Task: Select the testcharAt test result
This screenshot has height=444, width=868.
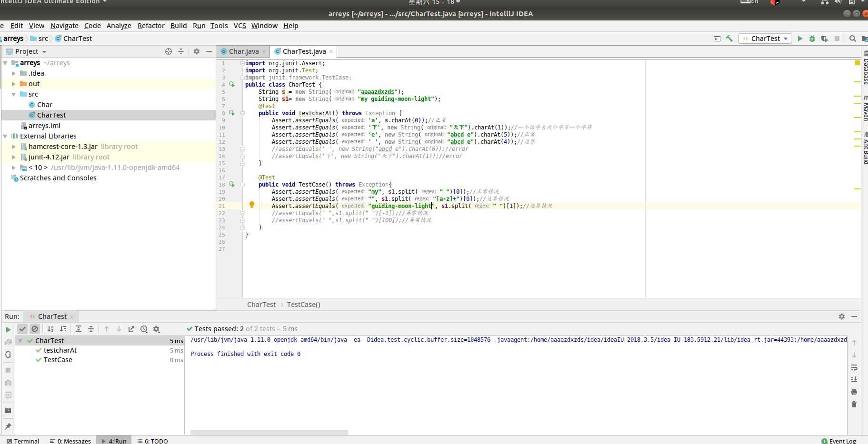Action: click(x=60, y=350)
